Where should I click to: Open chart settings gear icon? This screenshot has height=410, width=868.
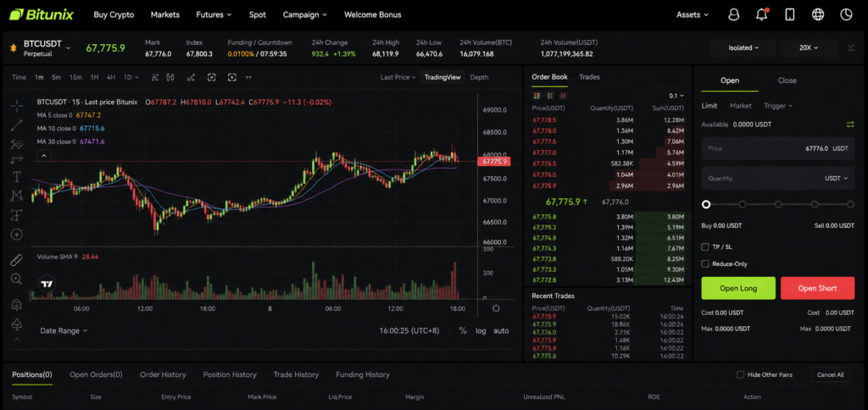click(x=496, y=308)
